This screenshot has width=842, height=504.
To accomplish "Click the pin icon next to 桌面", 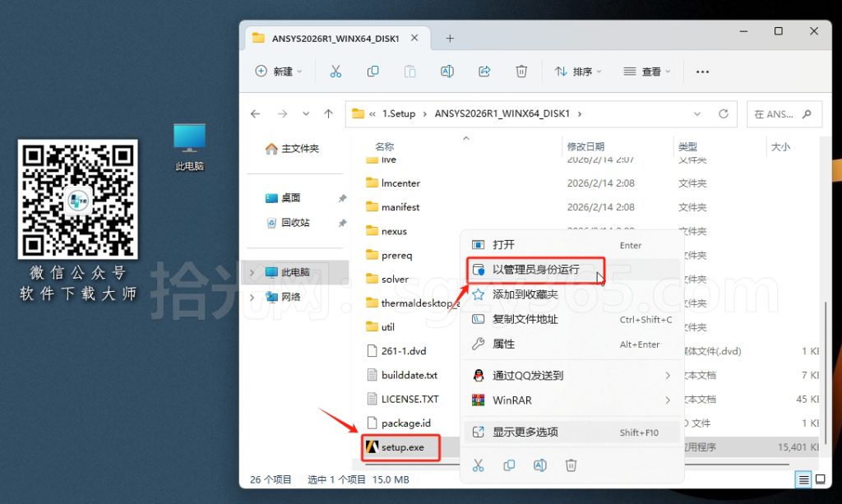I will [342, 198].
